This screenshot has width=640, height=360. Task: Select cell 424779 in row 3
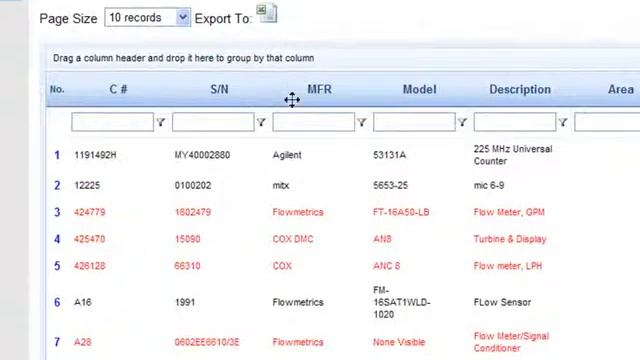click(89, 212)
